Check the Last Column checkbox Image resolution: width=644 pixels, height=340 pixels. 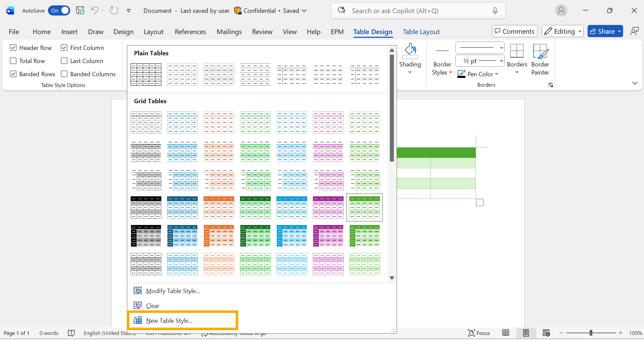tap(64, 61)
